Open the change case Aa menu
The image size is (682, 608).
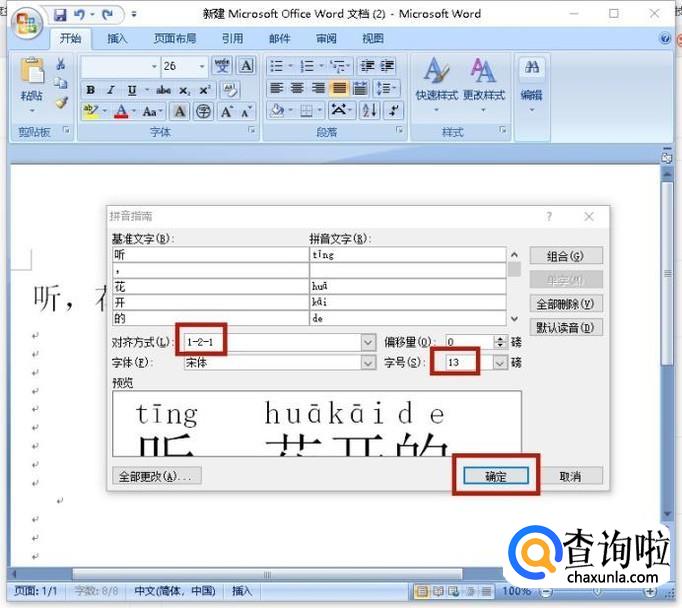click(x=152, y=112)
